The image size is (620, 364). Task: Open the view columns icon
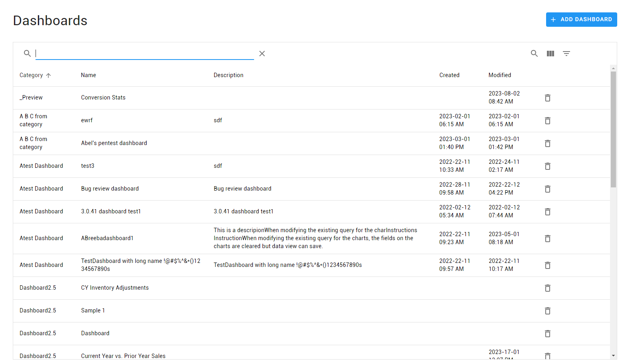coord(550,54)
